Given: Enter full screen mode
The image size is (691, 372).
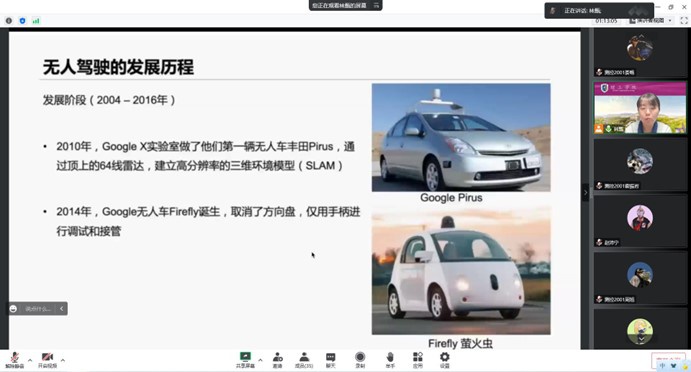Looking at the screenshot, I should (x=684, y=21).
